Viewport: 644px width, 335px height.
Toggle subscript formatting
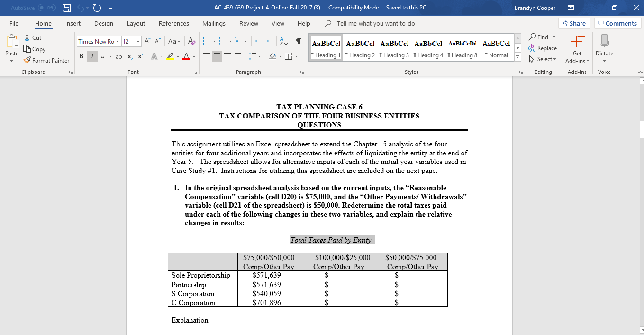coord(129,56)
